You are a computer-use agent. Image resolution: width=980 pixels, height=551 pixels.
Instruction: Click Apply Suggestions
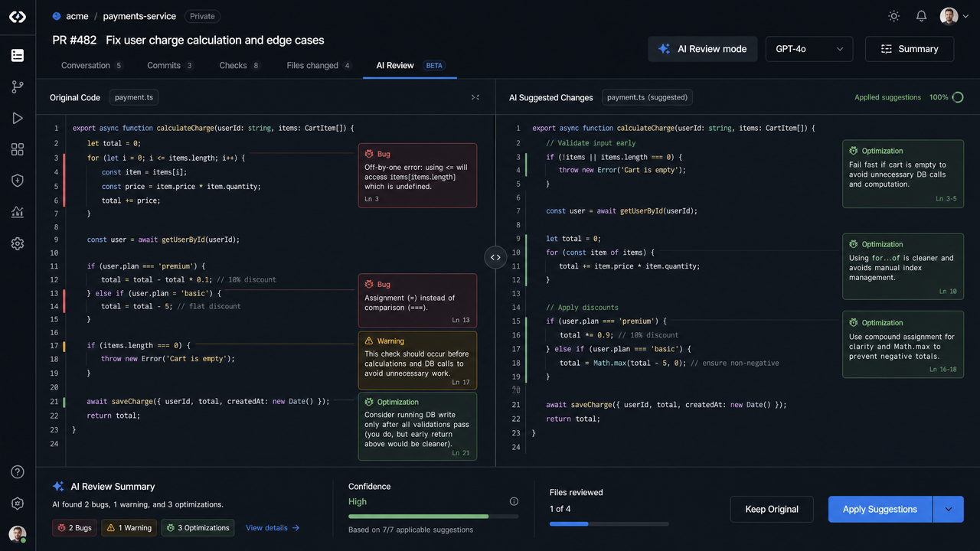880,509
